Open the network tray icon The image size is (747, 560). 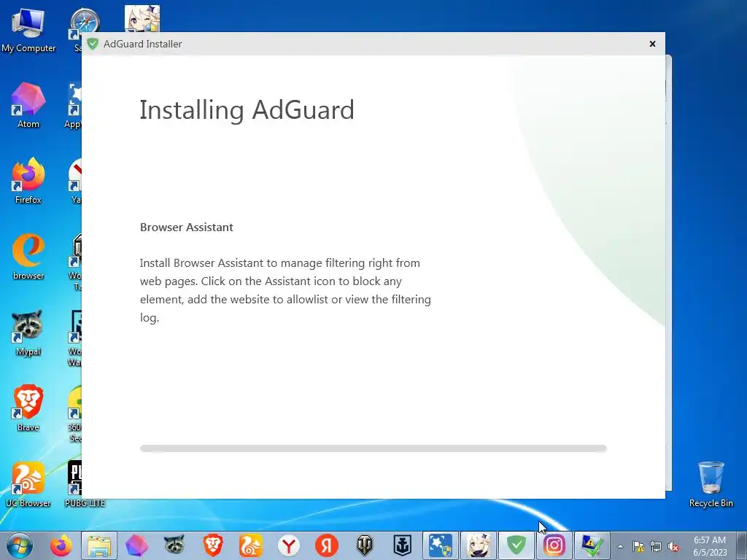pyautogui.click(x=656, y=546)
